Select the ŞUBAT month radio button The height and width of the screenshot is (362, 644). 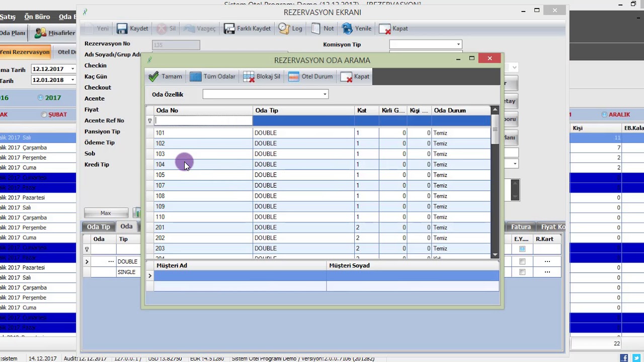point(44,115)
